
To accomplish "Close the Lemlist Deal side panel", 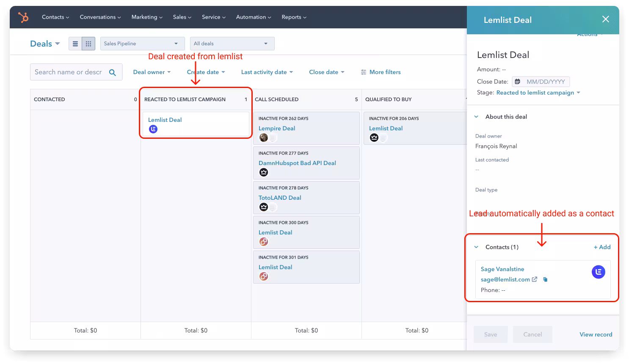I will click(x=605, y=19).
